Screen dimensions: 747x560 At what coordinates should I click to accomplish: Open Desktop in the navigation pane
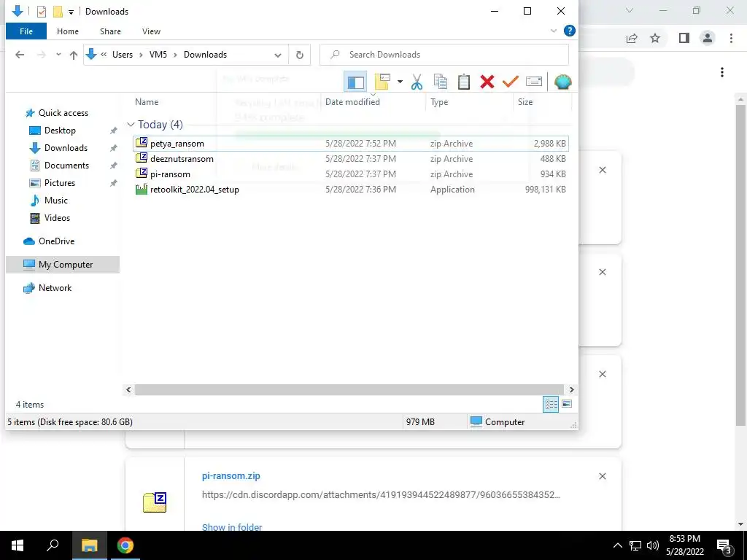click(60, 131)
